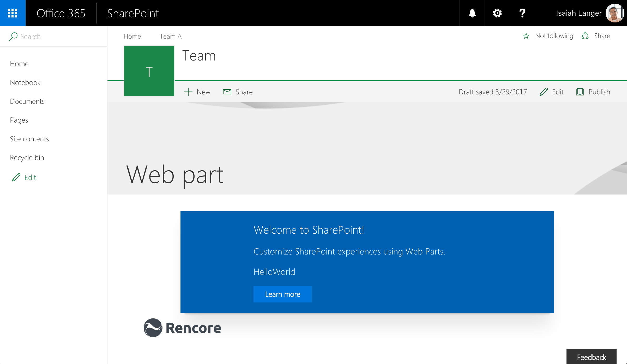Click Share label in the top right of the site header

[602, 36]
